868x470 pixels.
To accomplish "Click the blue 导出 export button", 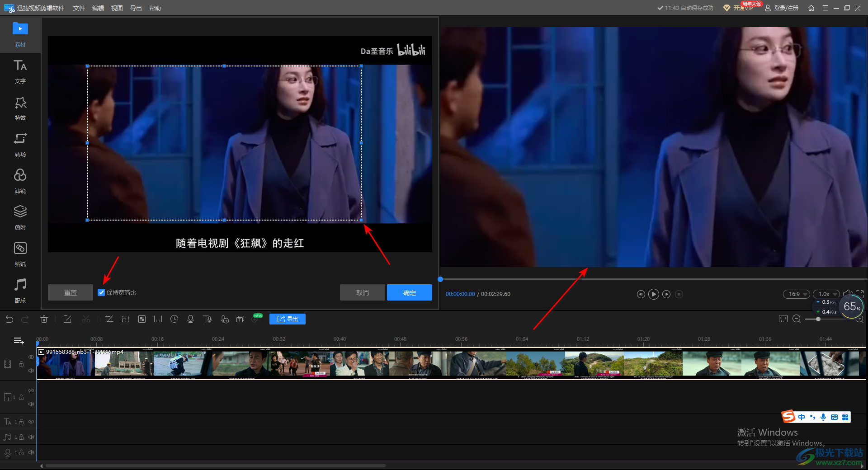I will point(288,319).
